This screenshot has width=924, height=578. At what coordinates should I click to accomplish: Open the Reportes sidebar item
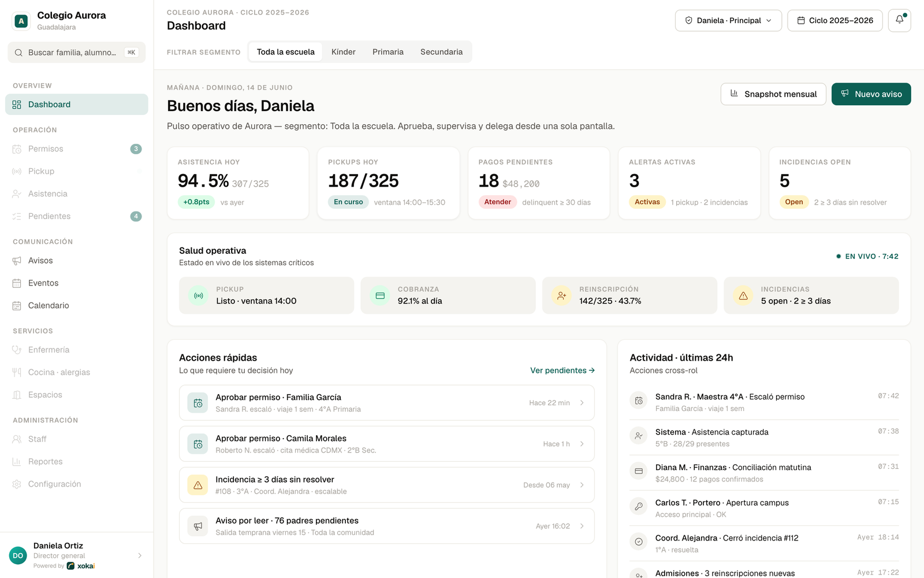click(77, 462)
